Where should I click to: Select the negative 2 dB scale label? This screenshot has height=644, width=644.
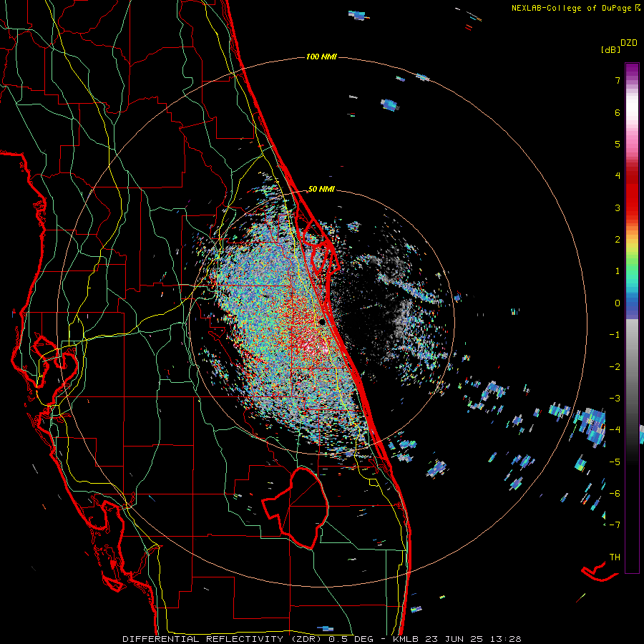pyautogui.click(x=615, y=367)
